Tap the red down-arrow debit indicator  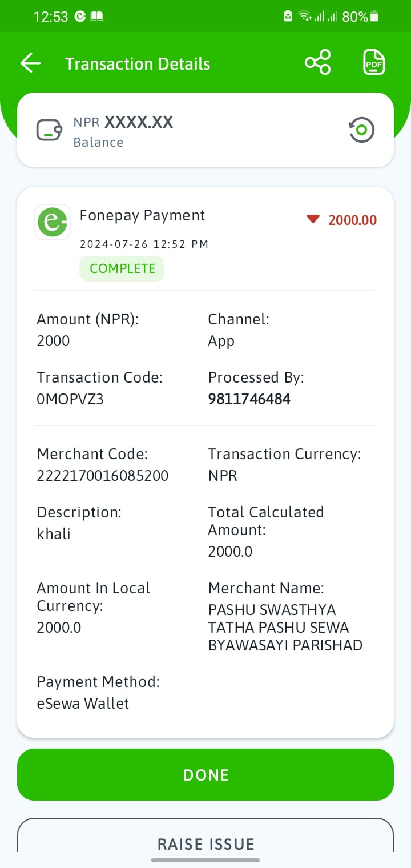(313, 219)
